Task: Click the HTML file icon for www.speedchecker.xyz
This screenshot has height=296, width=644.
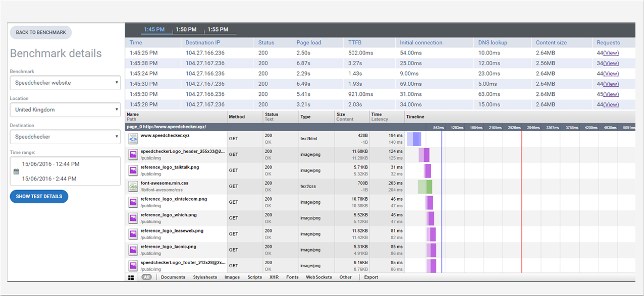Action: coord(133,139)
